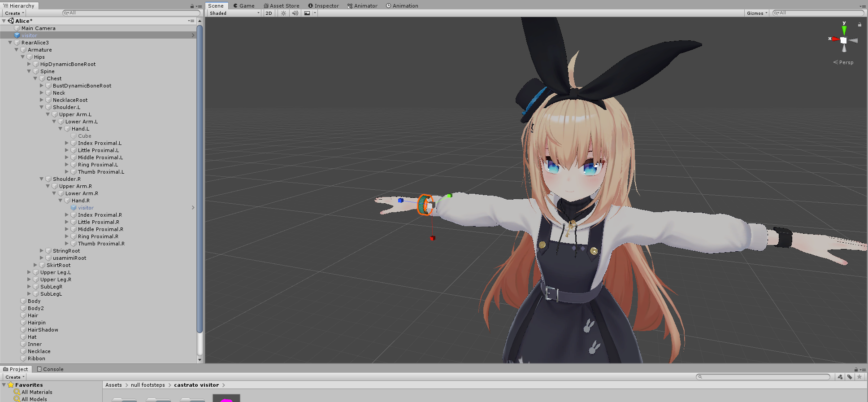Open Scene panel options menu
Viewport: 868px width, 402px height.
pos(863,6)
